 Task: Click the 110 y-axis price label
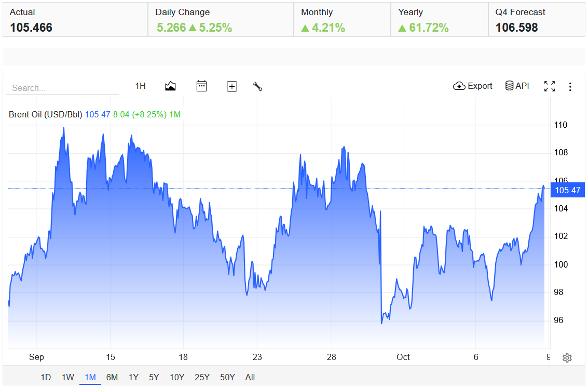560,125
